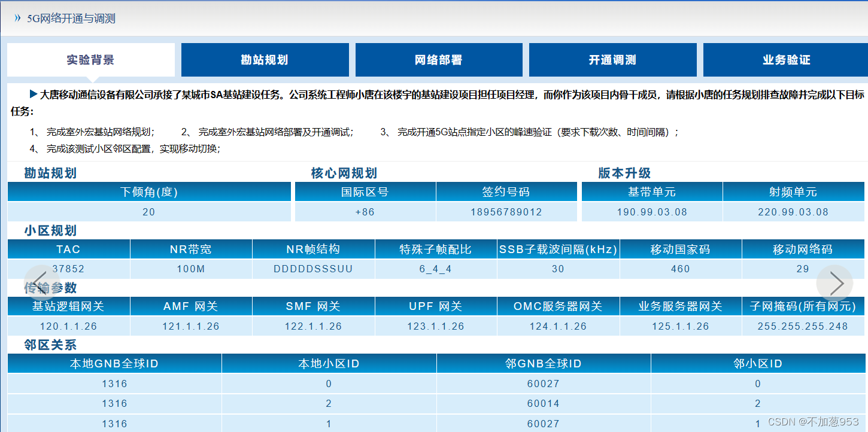This screenshot has height=432, width=868.
Task: Click the 邻小区ID header
Action: (x=758, y=364)
